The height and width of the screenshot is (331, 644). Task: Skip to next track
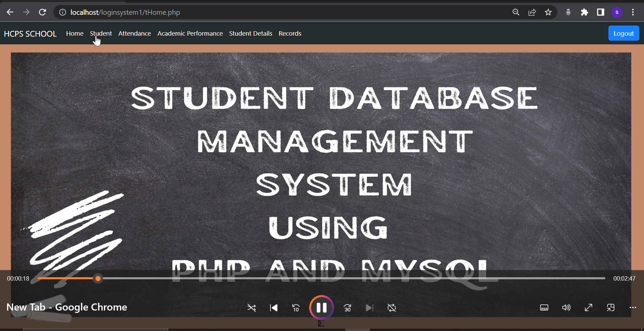(x=369, y=308)
